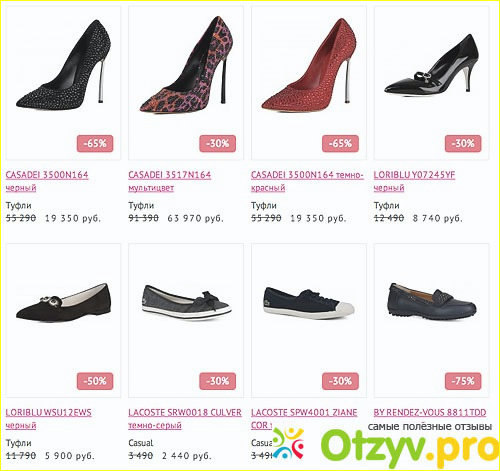The height and width of the screenshot is (471, 500).
Task: Click the dark blue Rendez-Vous loafer image
Action: (x=432, y=302)
